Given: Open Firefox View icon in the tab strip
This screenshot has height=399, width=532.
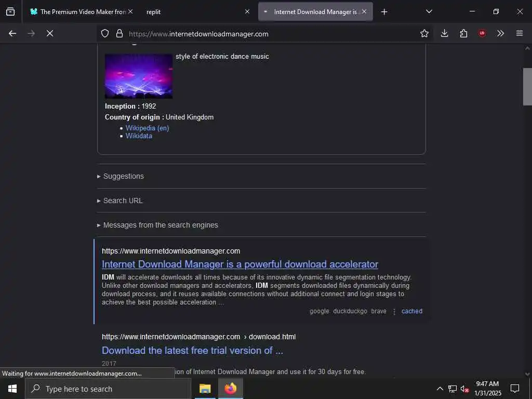Looking at the screenshot, I should (10, 11).
